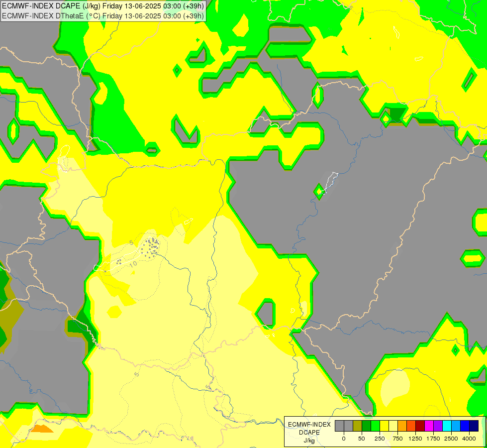Click the legend value 0
This screenshot has height=448, width=487.
coord(344,439)
